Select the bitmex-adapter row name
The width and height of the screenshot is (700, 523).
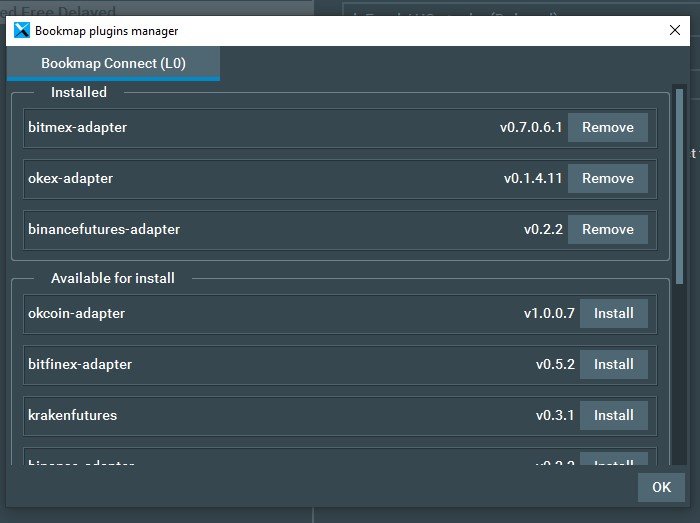click(77, 127)
